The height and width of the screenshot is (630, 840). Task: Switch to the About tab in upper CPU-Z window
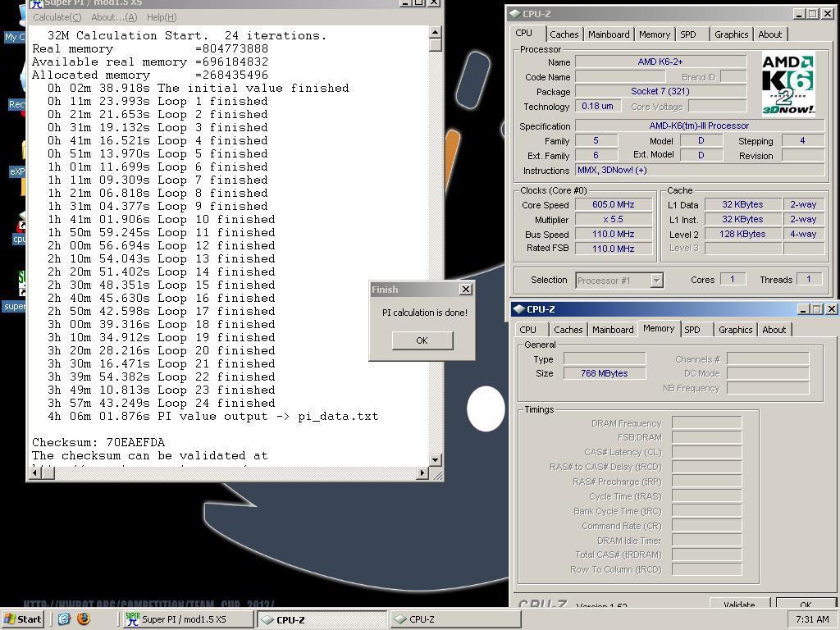point(769,34)
